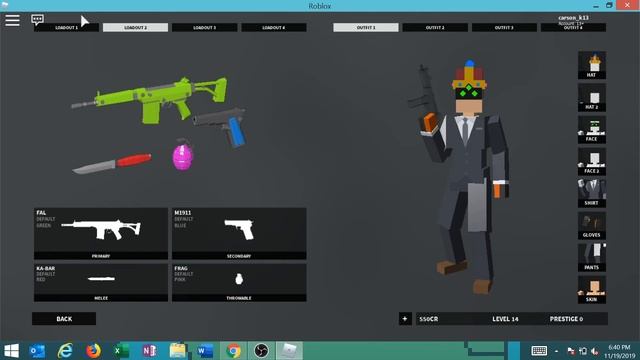This screenshot has width=640, height=360.
Task: Launch Firefox from the taskbar
Action: coord(93,351)
